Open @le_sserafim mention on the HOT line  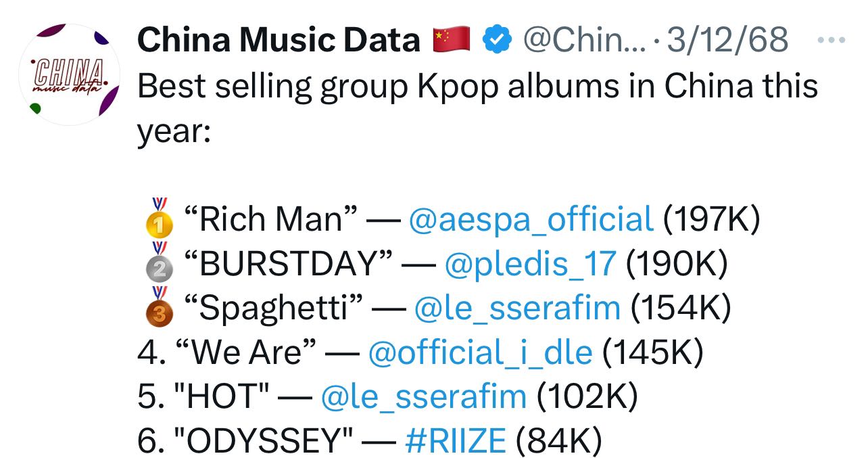tap(424, 396)
